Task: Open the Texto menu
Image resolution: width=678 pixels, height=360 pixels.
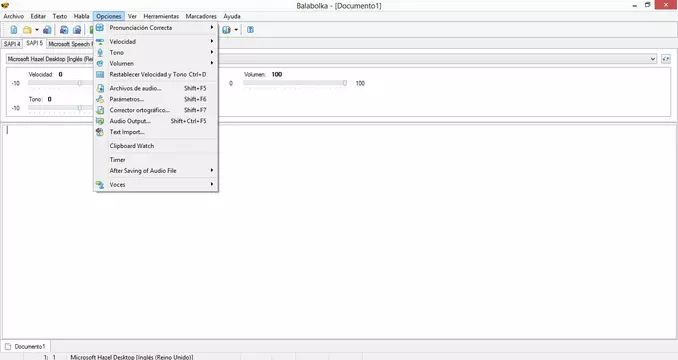Action: point(60,16)
